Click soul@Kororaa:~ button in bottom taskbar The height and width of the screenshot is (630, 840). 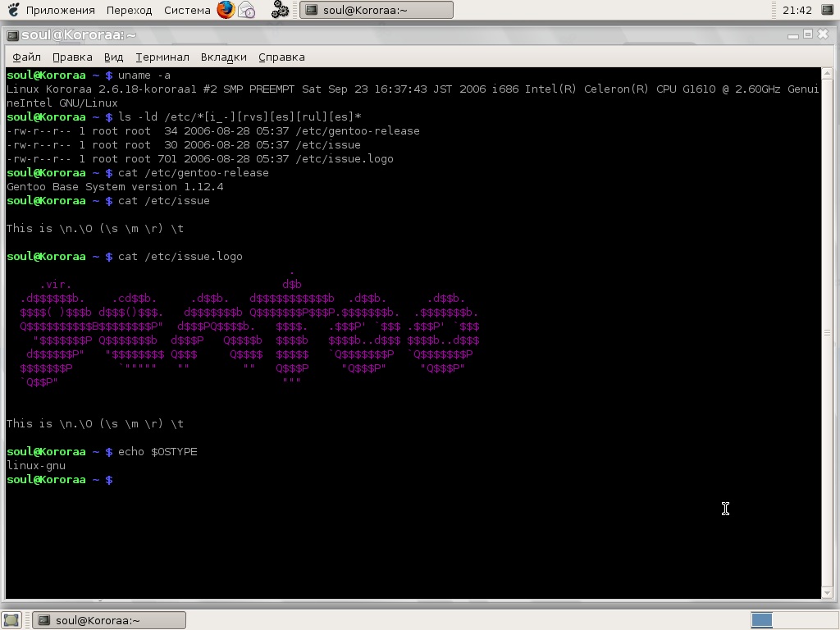click(x=109, y=620)
